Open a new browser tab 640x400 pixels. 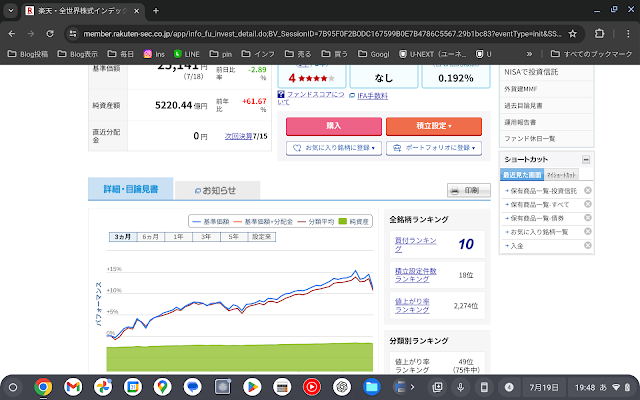click(x=156, y=11)
